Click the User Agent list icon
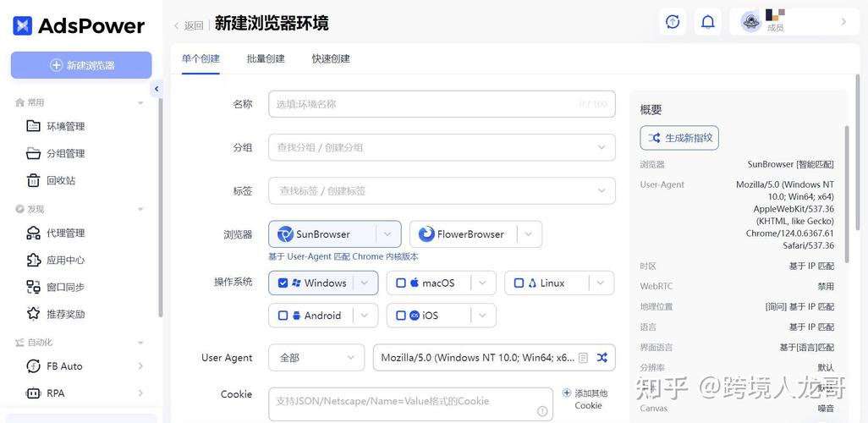This screenshot has height=423, width=868. 583,358
